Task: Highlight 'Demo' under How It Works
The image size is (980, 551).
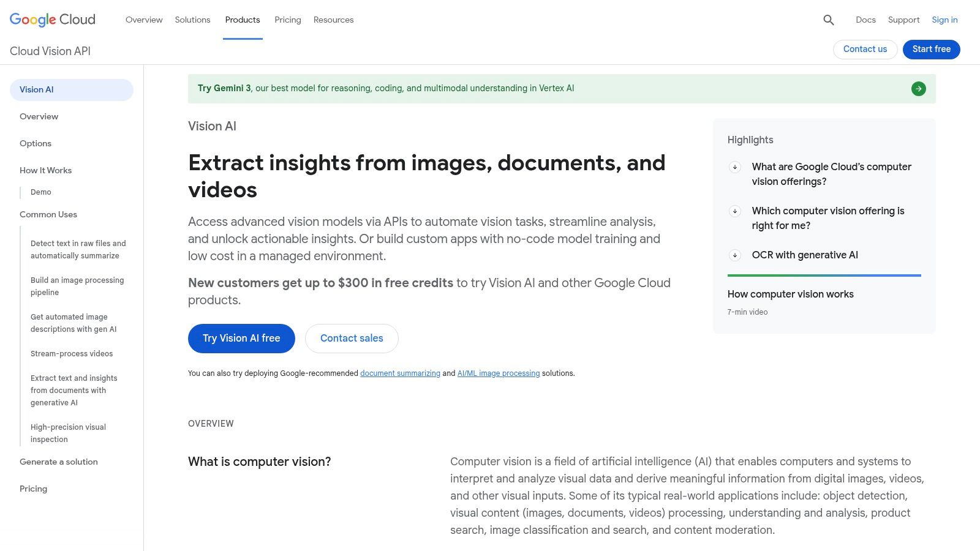Action: pos(40,192)
